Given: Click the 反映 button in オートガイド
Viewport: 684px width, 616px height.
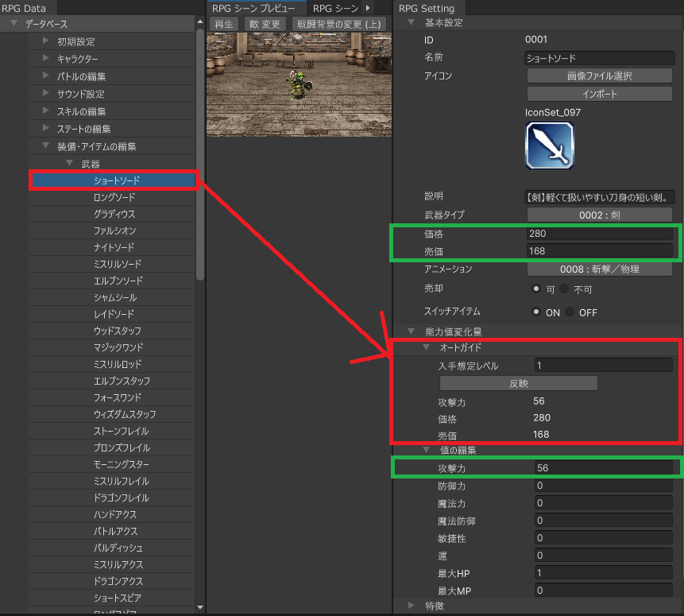Looking at the screenshot, I should 518,383.
